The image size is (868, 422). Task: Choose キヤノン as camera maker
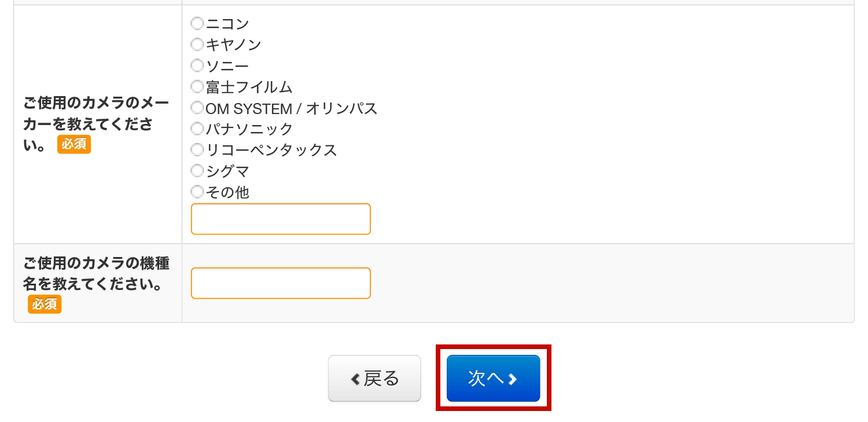point(197,45)
